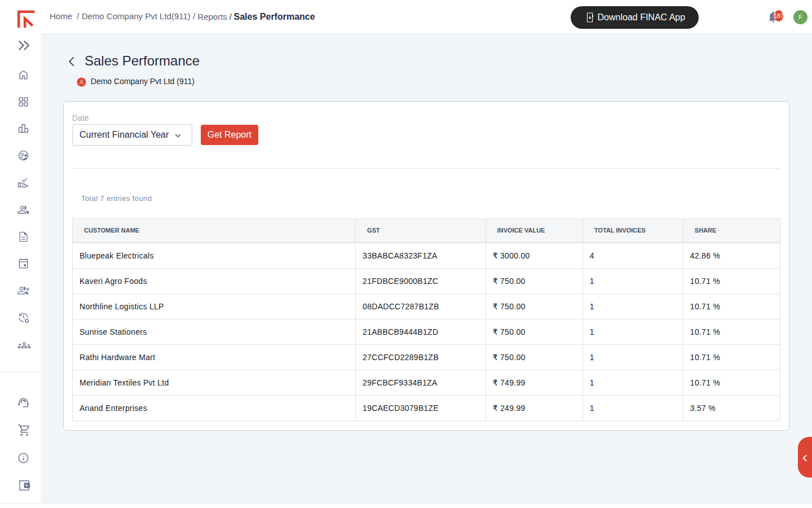This screenshot has height=508, width=812.
Task: Select the Anand Enterprises customer cell
Action: click(214, 408)
